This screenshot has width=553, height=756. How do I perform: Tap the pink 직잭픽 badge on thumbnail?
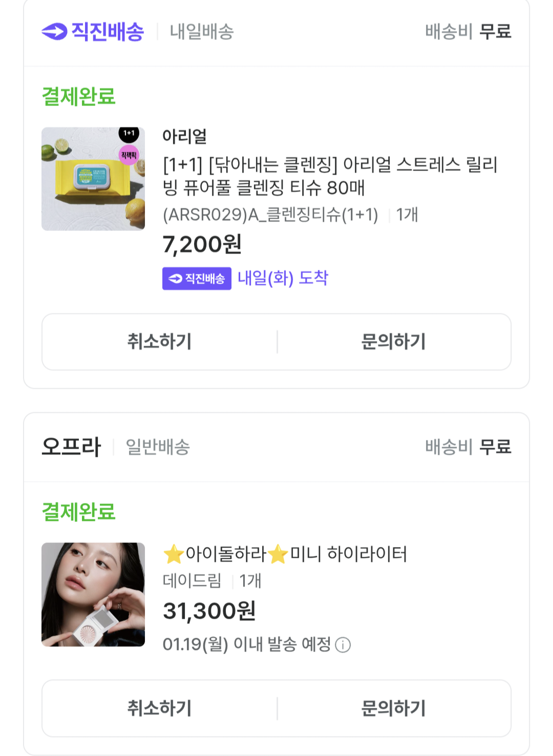pos(129,155)
